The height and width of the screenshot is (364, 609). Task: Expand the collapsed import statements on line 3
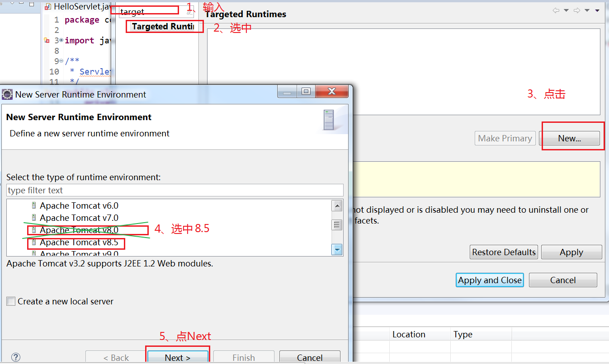pos(61,41)
